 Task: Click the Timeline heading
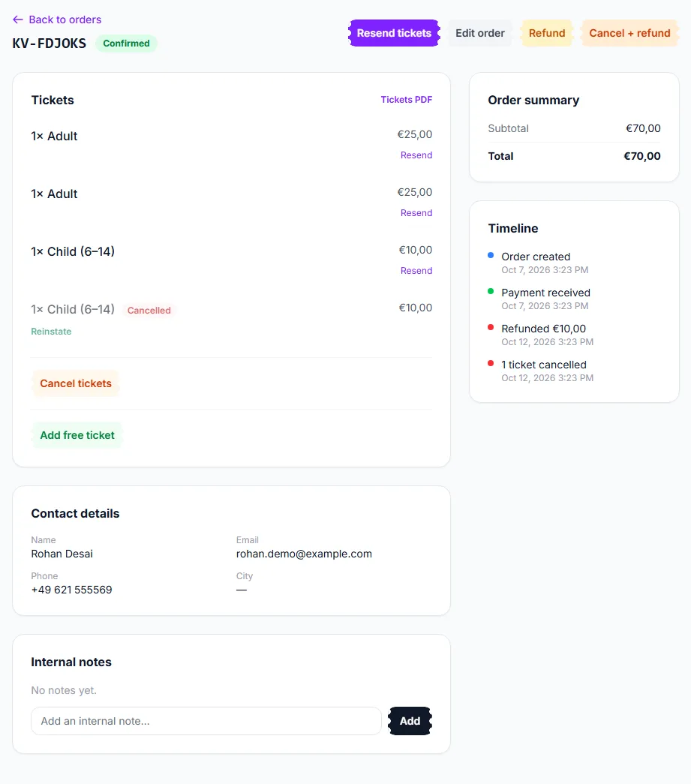click(513, 229)
